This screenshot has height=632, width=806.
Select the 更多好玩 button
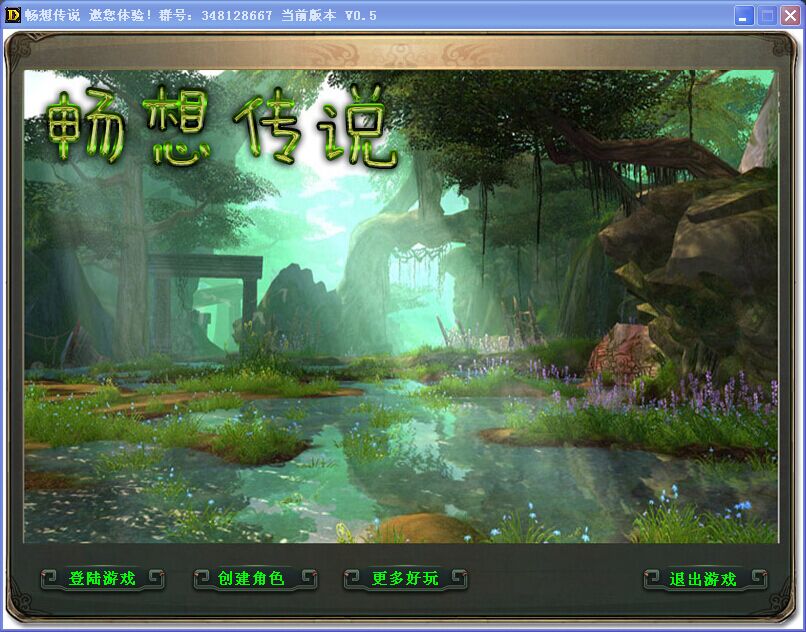[x=405, y=579]
